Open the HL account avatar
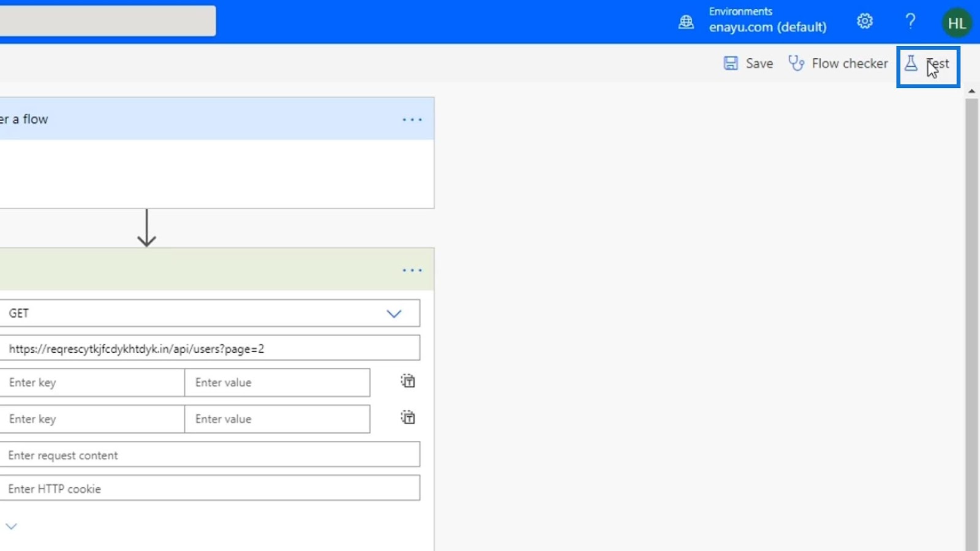Screen dimensions: 980x551 point(957,23)
